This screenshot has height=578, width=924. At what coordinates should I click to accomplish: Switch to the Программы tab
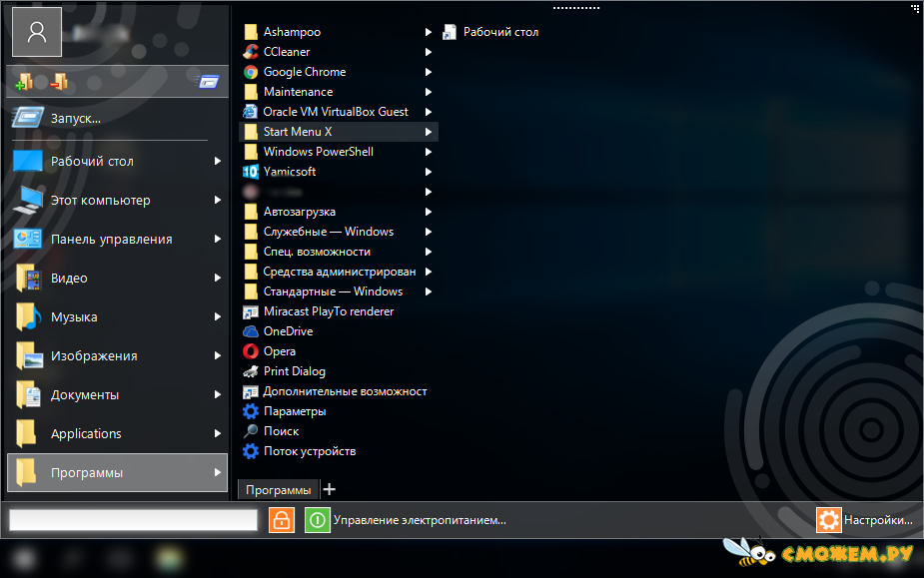pos(278,489)
